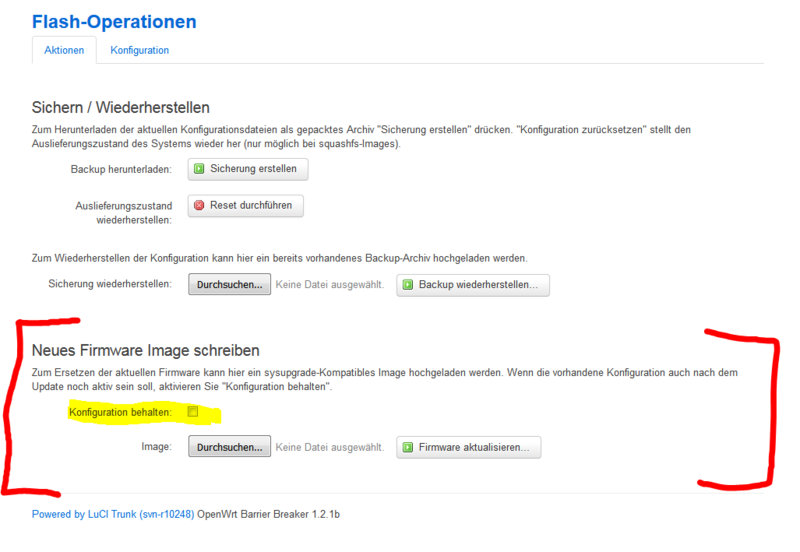Click 'Keine Datei ausgewählt' in the Sicherung wiederherstellen row
Screen dimensions: 800x552
[x=330, y=285]
